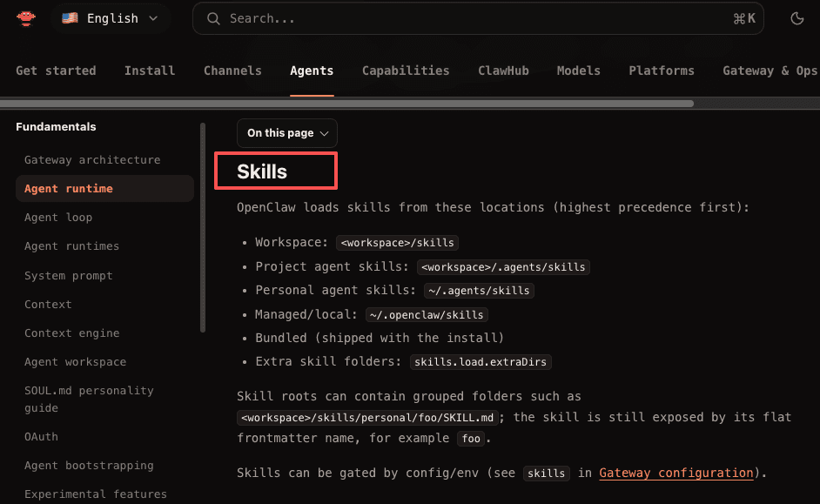The height and width of the screenshot is (504, 820).
Task: Open the English language dropdown
Action: [x=111, y=18]
